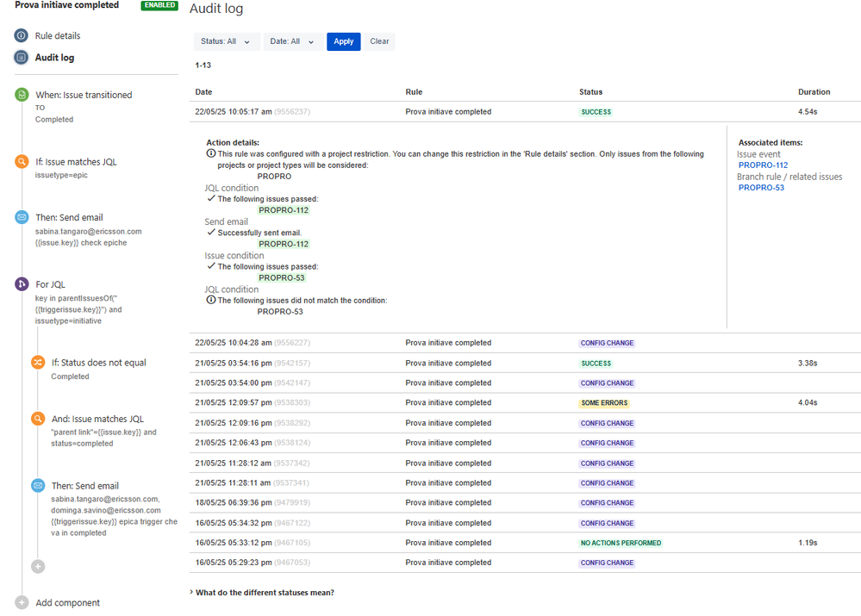
Task: Click the Add component plus icon
Action: [22, 602]
